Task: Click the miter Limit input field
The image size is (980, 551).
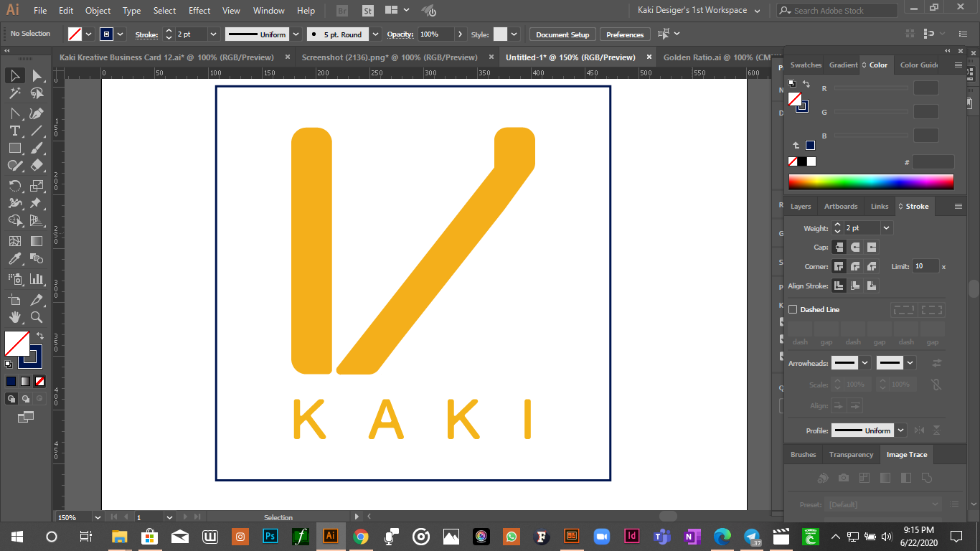Action: (x=925, y=266)
